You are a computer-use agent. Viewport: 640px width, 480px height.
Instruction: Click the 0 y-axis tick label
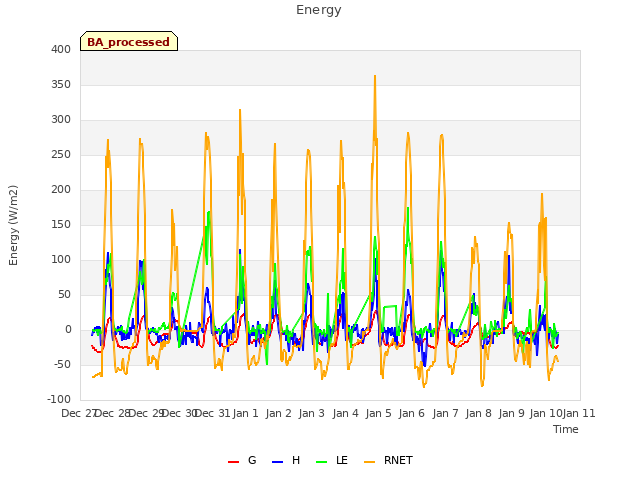coord(68,330)
